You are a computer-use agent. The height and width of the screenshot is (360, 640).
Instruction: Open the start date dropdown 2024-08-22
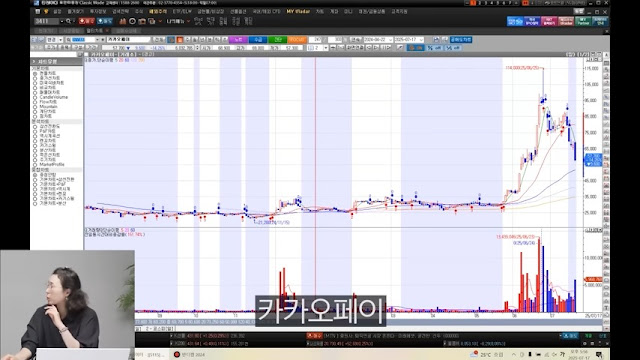[x=390, y=40]
